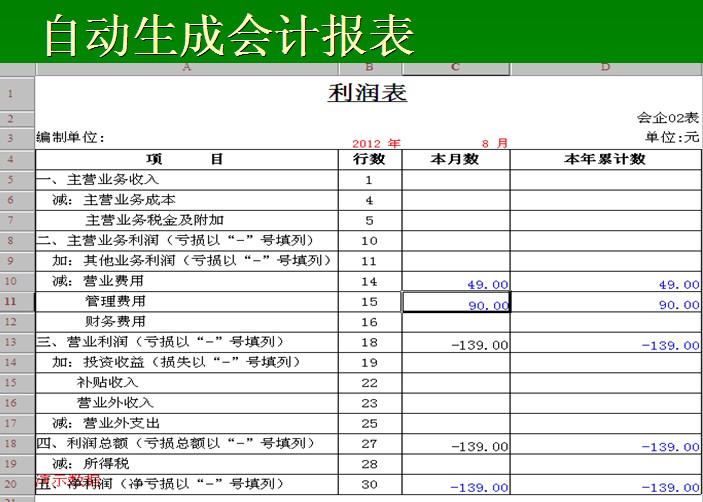Viewport: 703px width, 502px height.
Task: Click the 利润表 title cell
Action: point(367,93)
